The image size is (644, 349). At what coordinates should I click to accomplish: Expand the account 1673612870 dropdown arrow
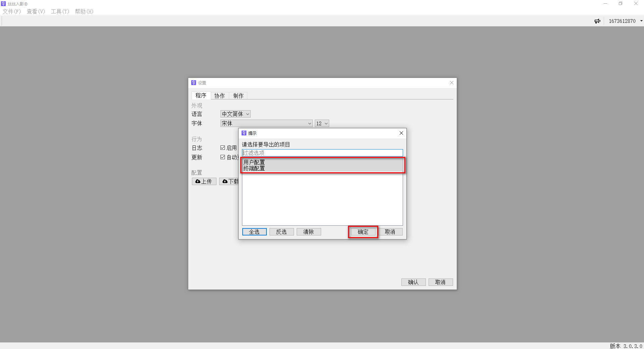(x=641, y=21)
